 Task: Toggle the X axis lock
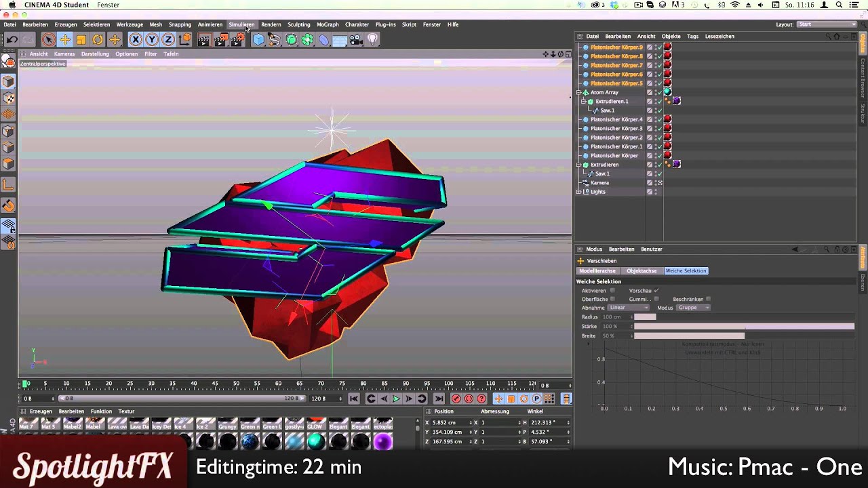click(136, 39)
